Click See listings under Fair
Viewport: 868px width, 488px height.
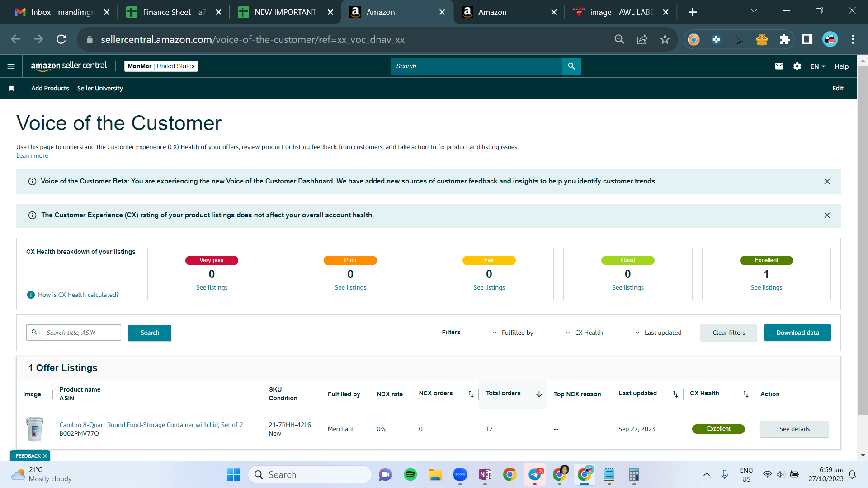point(489,288)
